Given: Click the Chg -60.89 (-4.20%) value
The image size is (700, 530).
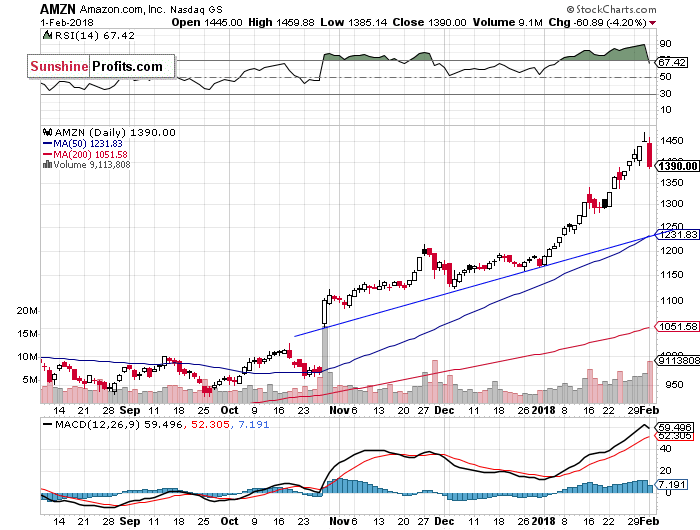Looking at the screenshot, I should (597, 22).
